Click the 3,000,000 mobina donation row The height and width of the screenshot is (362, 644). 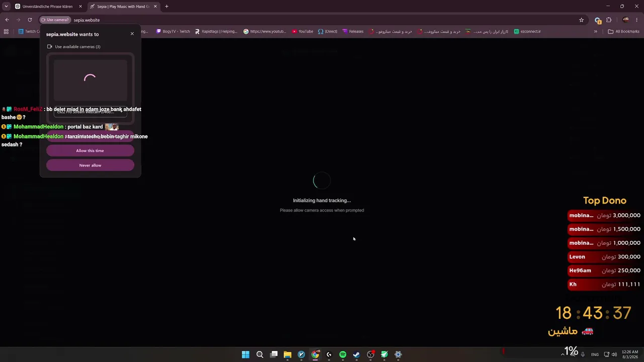[604, 215]
